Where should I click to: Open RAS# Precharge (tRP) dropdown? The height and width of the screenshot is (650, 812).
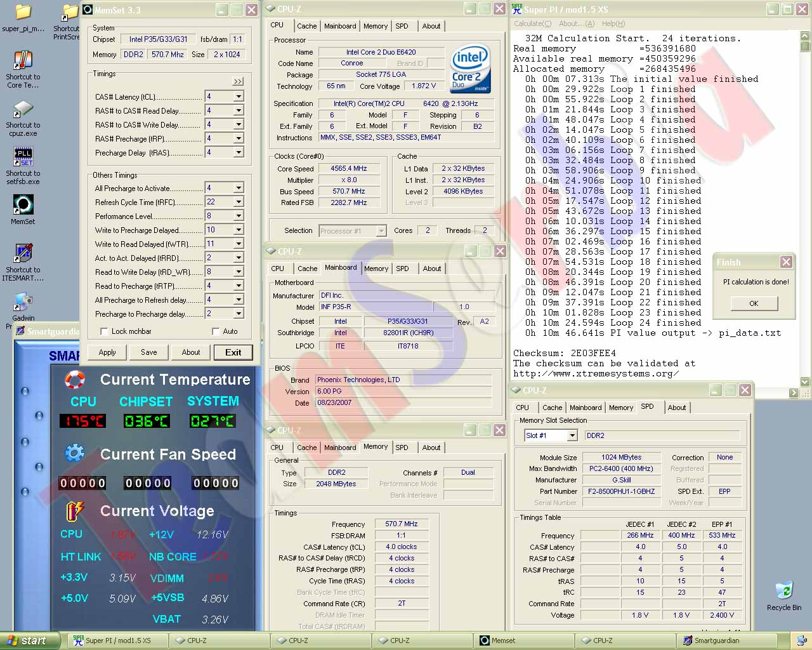239,138
